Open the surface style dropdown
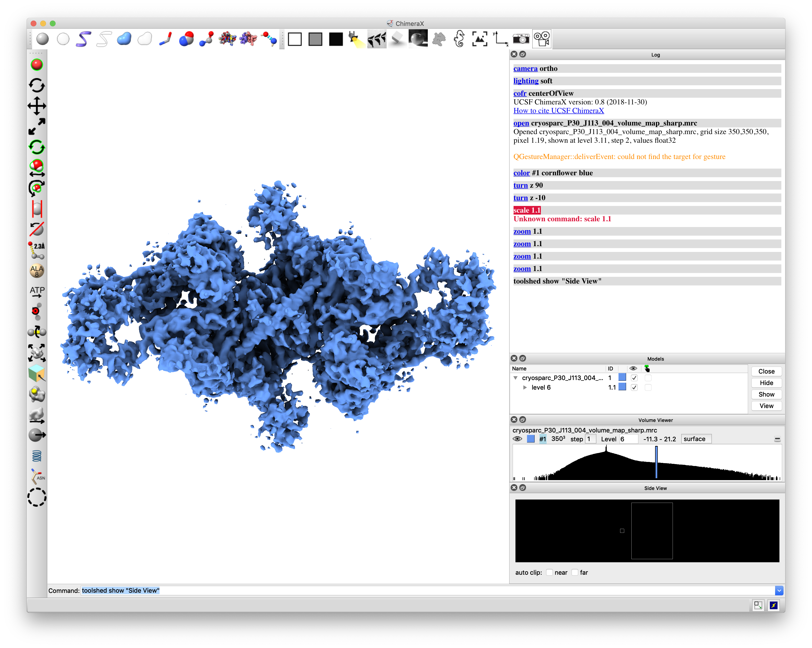 click(696, 439)
